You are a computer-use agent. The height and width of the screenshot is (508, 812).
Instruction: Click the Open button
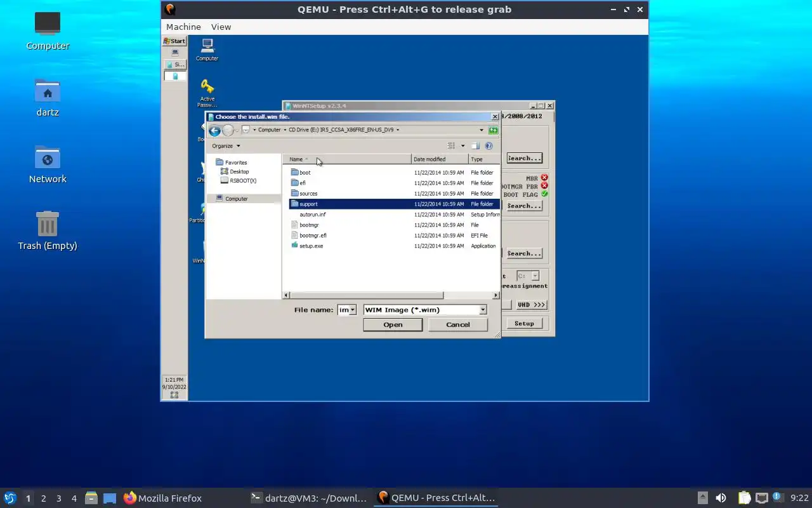coord(393,324)
